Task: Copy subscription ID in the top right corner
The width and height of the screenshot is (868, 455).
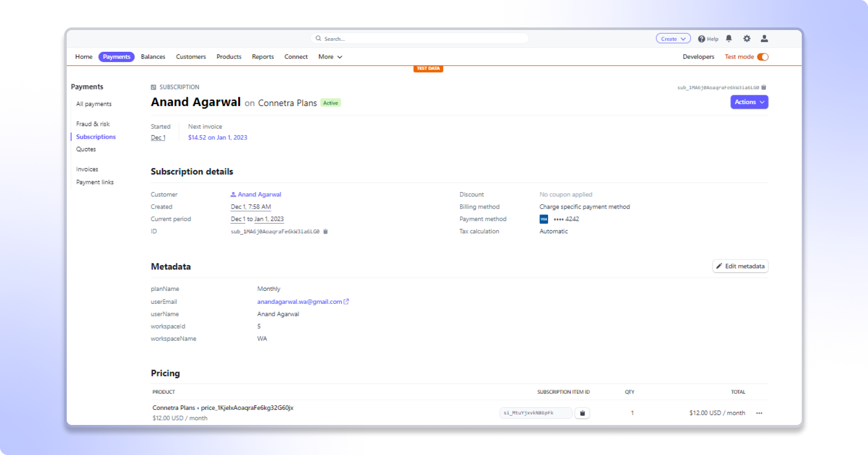Action: click(764, 87)
